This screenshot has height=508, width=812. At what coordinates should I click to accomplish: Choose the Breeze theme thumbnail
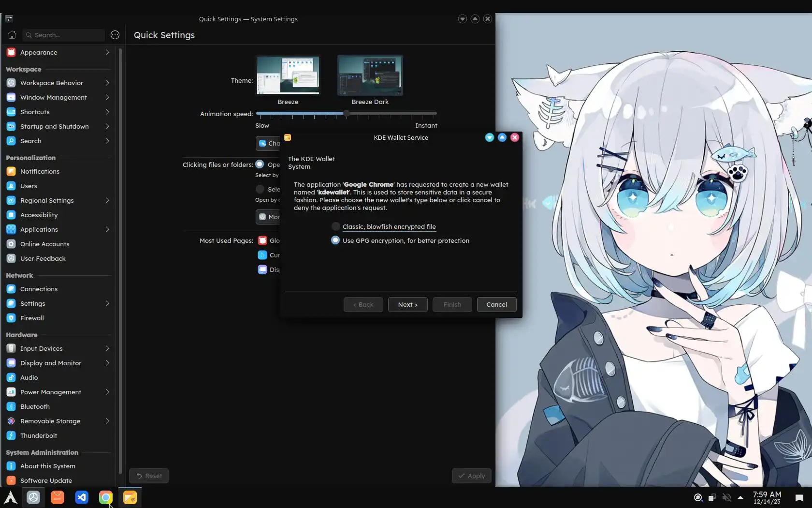coord(288,75)
